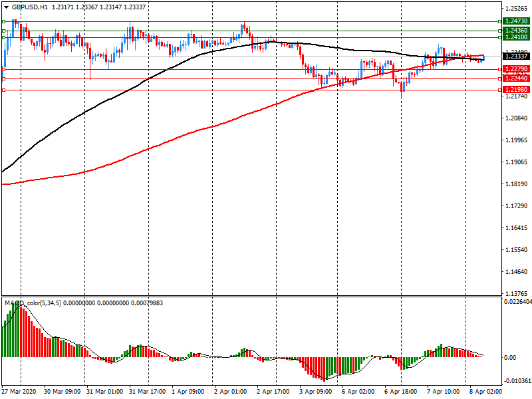This screenshot has height=399, width=532.
Task: Click the 1.24100 green price label
Action: point(516,37)
